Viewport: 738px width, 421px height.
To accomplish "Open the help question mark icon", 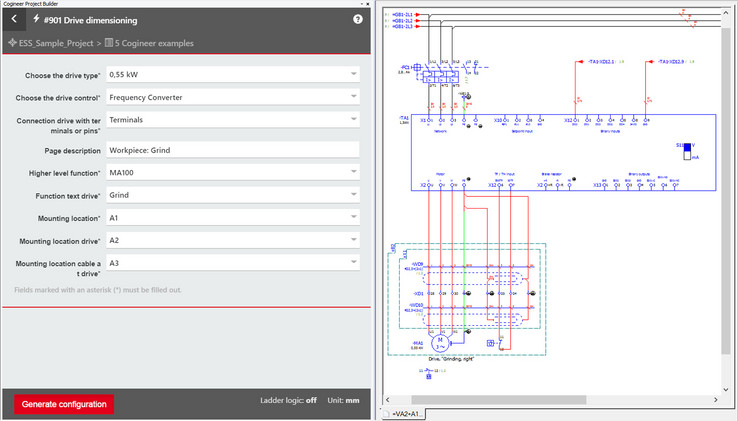I will pyautogui.click(x=358, y=19).
